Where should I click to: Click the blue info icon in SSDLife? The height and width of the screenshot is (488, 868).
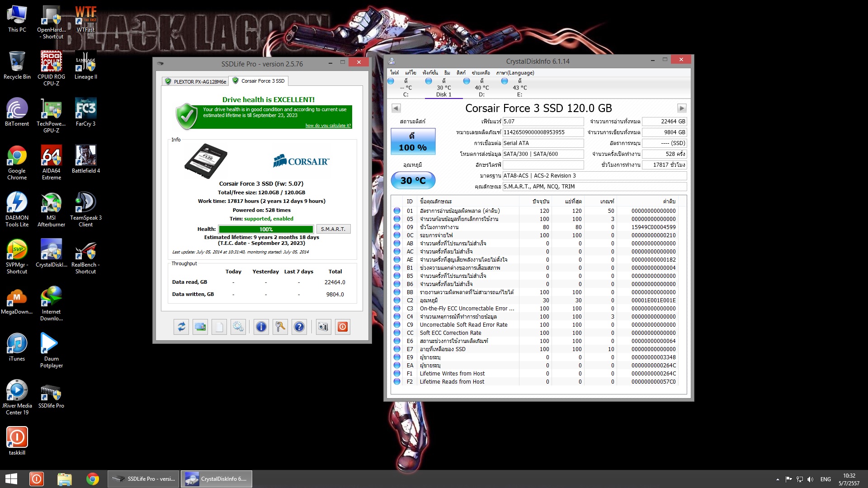261,327
